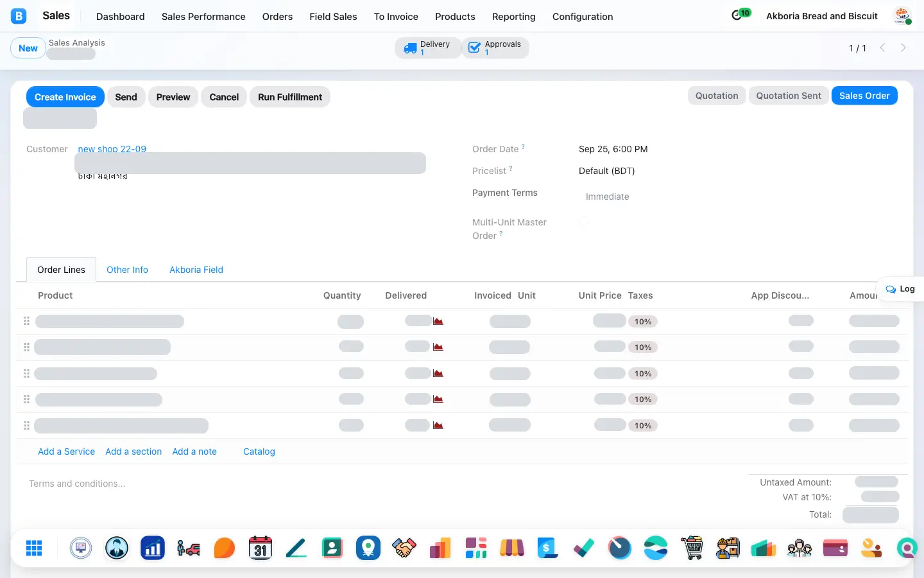Open the Catalog link
The height and width of the screenshot is (578, 924).
(x=259, y=451)
